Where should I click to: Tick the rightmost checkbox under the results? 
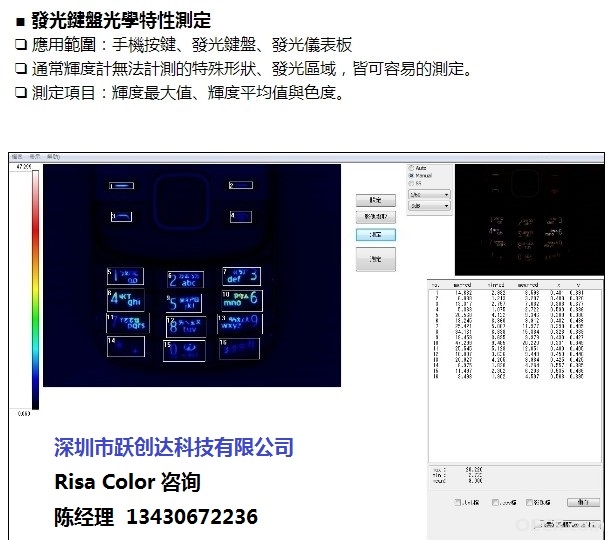tap(529, 502)
